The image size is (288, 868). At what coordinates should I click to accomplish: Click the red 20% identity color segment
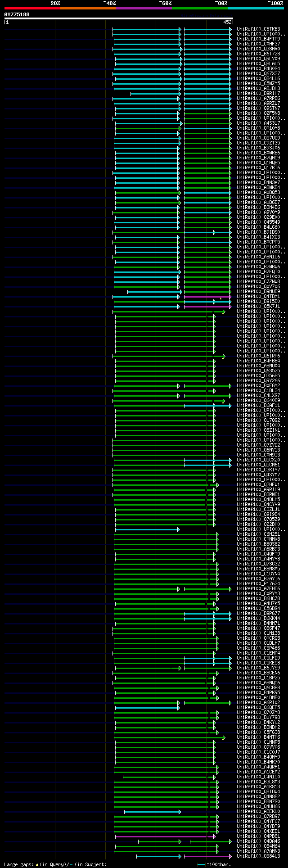(32, 8)
